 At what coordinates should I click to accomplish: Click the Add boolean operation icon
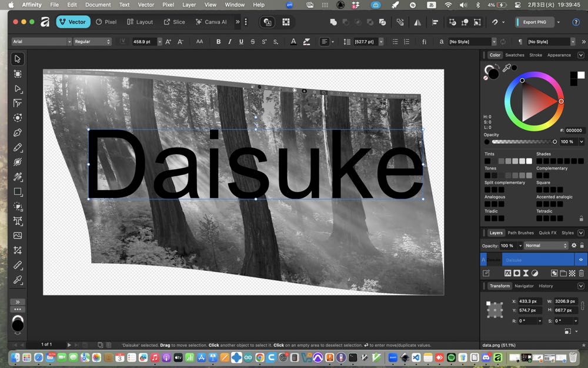click(333, 22)
